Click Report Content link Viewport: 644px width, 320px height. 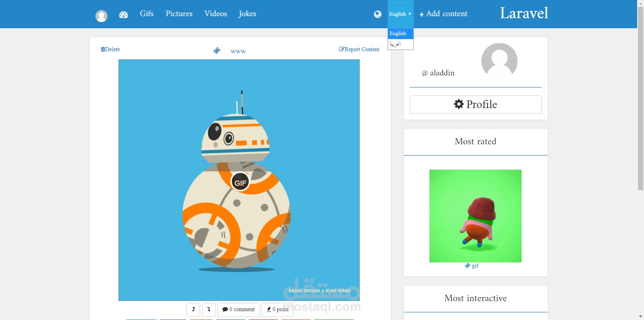tap(359, 49)
